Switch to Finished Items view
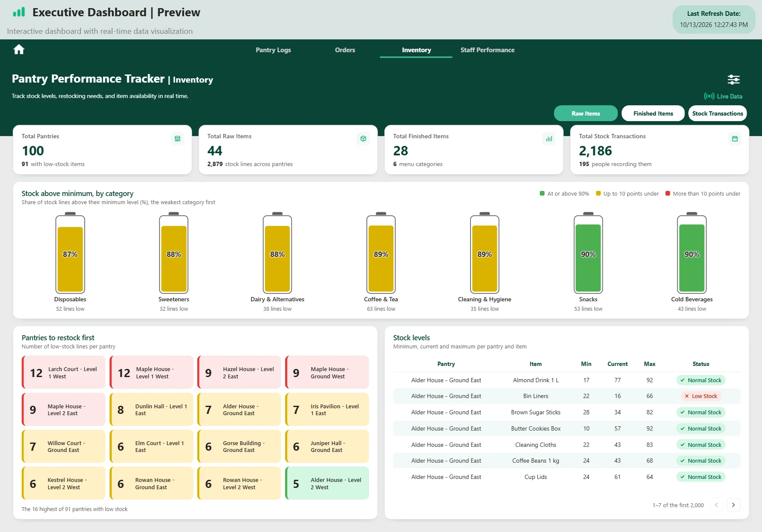 [x=653, y=113]
